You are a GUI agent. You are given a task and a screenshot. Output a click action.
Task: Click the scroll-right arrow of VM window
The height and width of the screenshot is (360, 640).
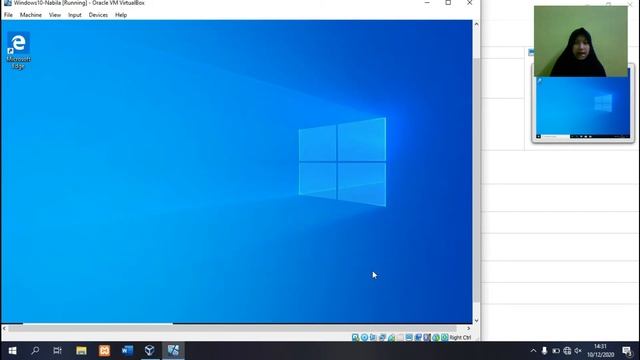coord(469,328)
